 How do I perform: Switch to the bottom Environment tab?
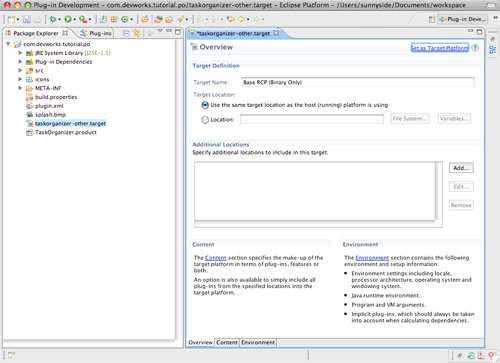[258, 342]
